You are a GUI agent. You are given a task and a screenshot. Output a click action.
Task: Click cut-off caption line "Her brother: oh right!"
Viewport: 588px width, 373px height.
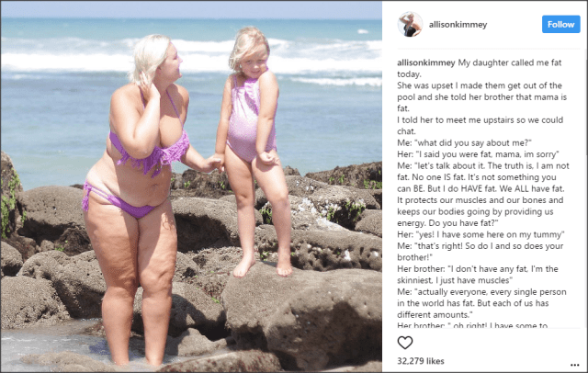click(x=472, y=325)
